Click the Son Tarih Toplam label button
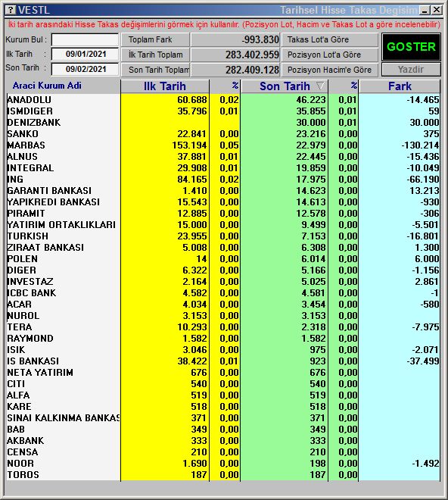Viewport: 448px width, 500px height. [155, 70]
